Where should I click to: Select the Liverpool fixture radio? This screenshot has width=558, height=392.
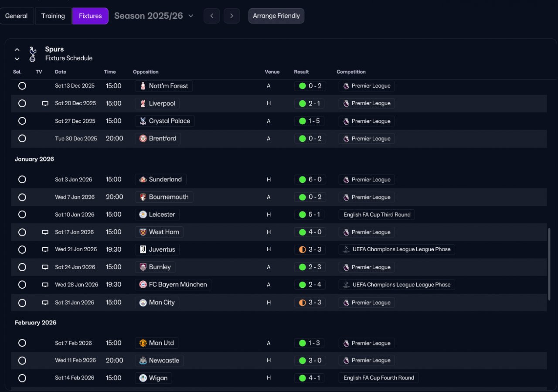tap(22, 103)
